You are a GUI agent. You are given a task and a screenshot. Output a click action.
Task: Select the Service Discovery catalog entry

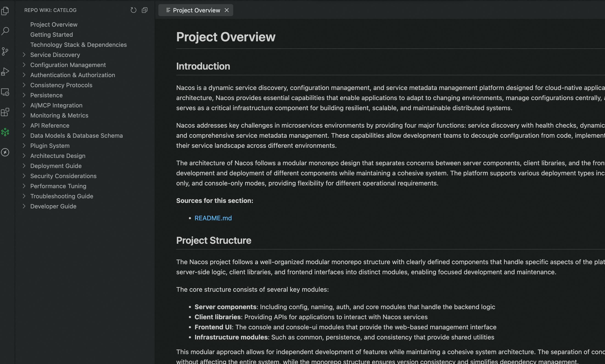(x=55, y=55)
